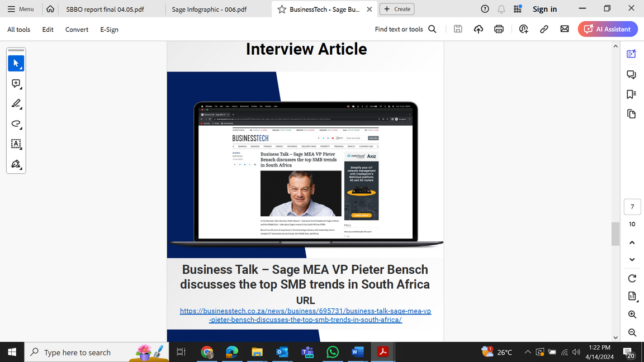
Task: Show hidden system tray icons
Action: coord(528,352)
